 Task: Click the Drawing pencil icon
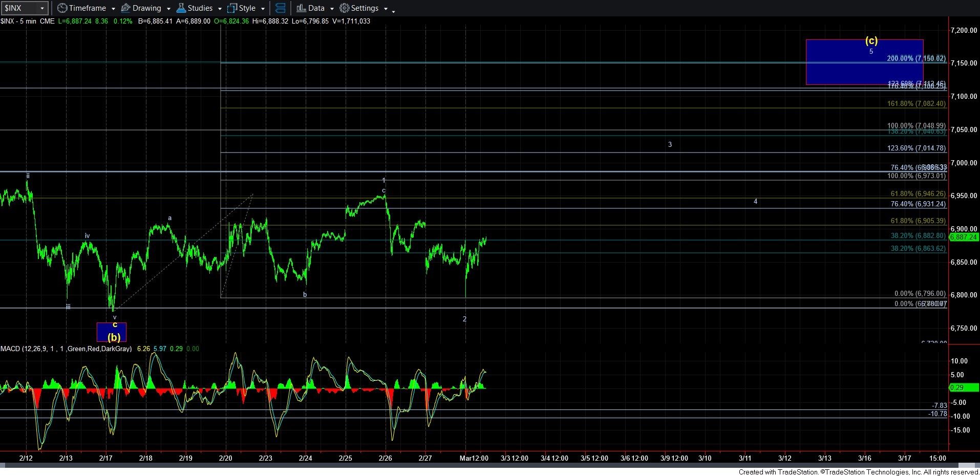click(x=125, y=8)
